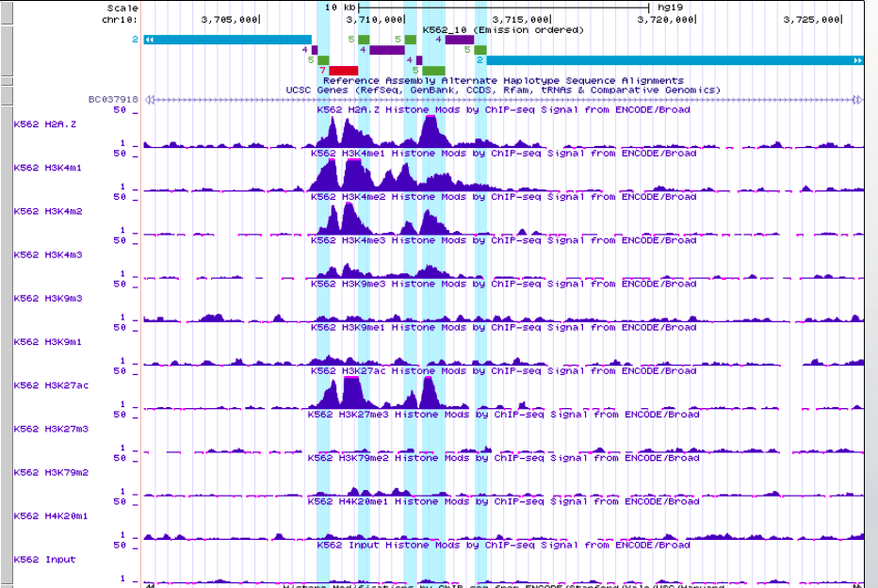The image size is (878, 588).
Task: Open K562 H3K9m1 track label
Action: tap(48, 342)
